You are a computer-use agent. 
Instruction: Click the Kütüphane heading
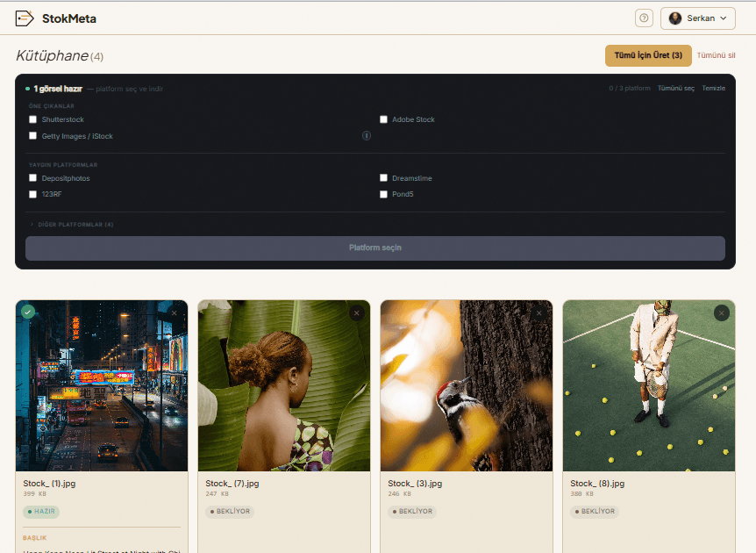pos(52,56)
